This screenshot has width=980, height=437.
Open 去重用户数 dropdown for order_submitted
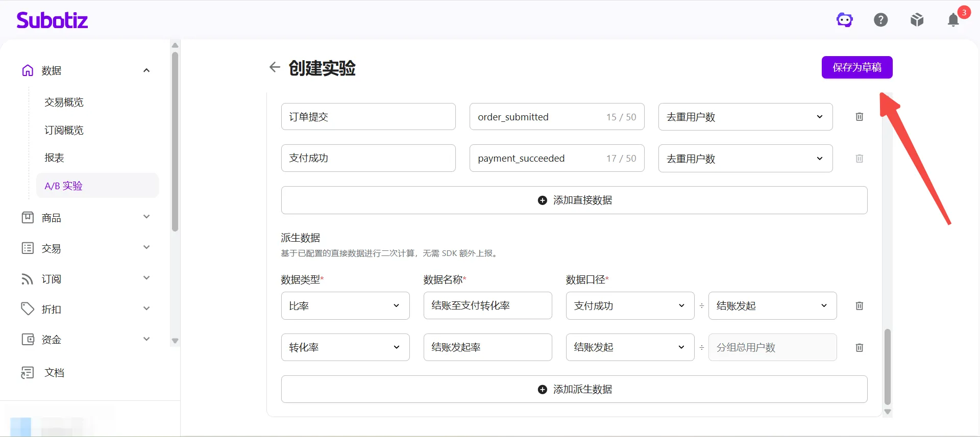745,117
